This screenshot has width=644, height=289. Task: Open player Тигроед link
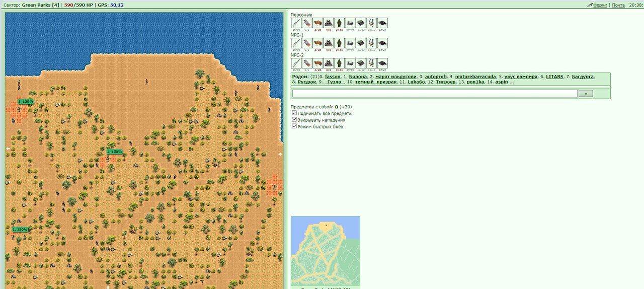point(446,82)
